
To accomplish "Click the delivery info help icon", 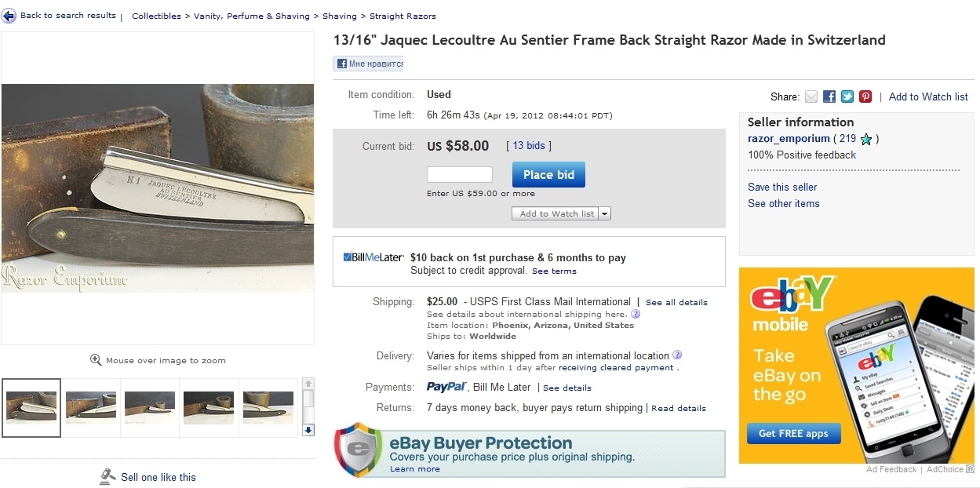I will (x=677, y=355).
